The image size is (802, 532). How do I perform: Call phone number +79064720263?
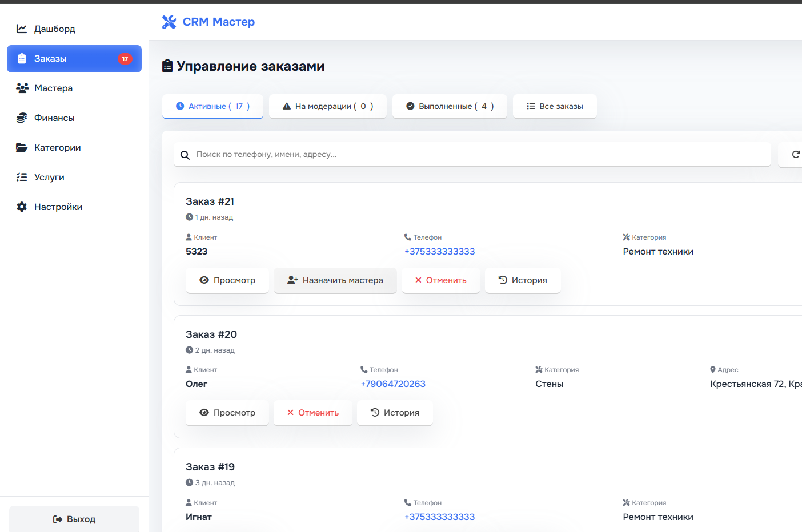coord(393,384)
